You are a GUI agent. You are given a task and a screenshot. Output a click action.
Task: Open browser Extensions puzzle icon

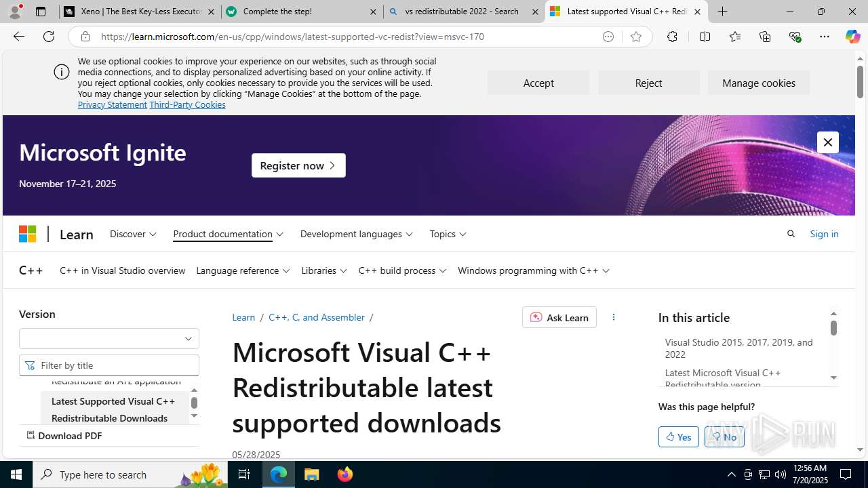672,37
